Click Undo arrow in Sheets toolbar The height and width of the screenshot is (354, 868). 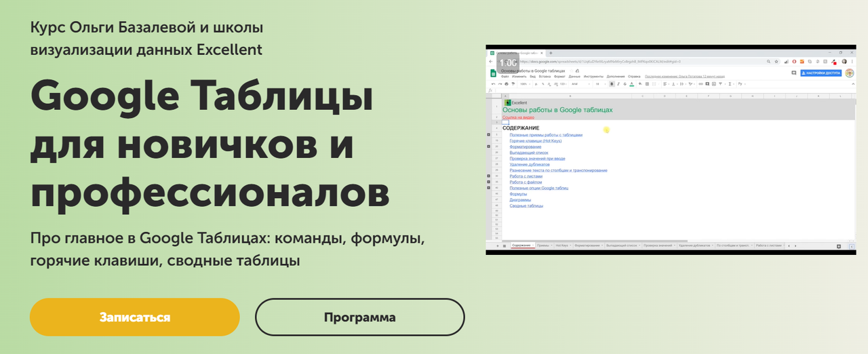(x=493, y=84)
